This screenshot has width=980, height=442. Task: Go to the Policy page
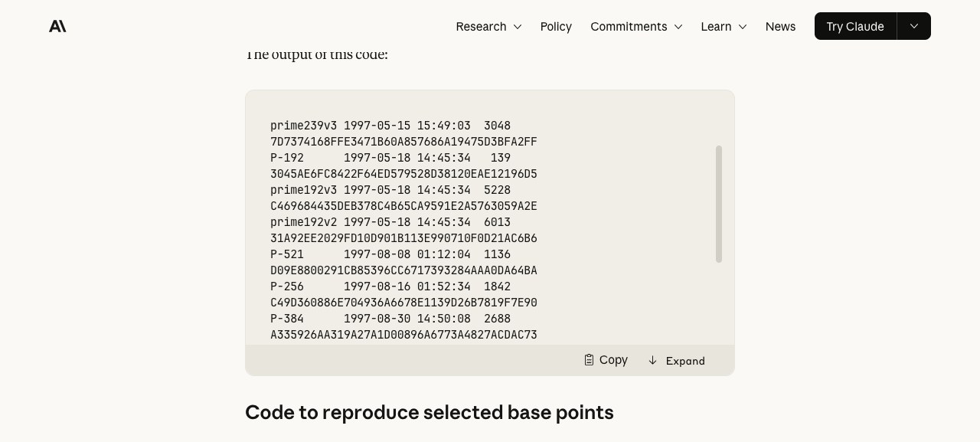(556, 26)
